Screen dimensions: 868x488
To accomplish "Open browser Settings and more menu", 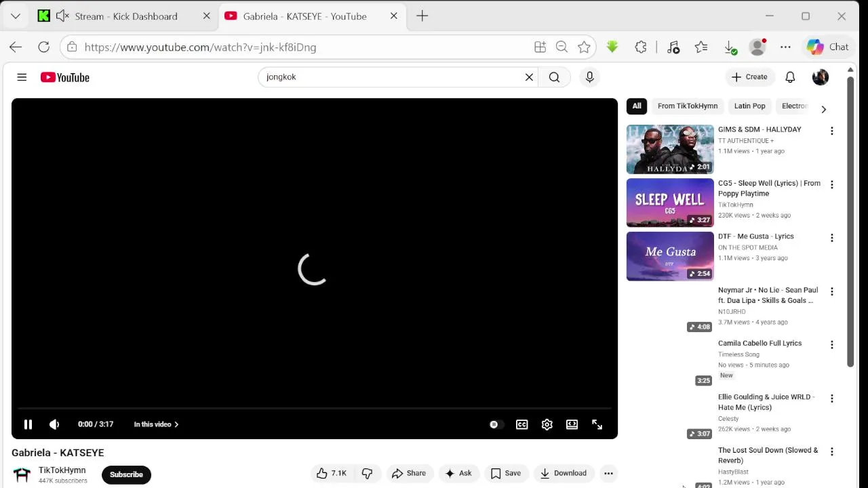I will pos(785,47).
